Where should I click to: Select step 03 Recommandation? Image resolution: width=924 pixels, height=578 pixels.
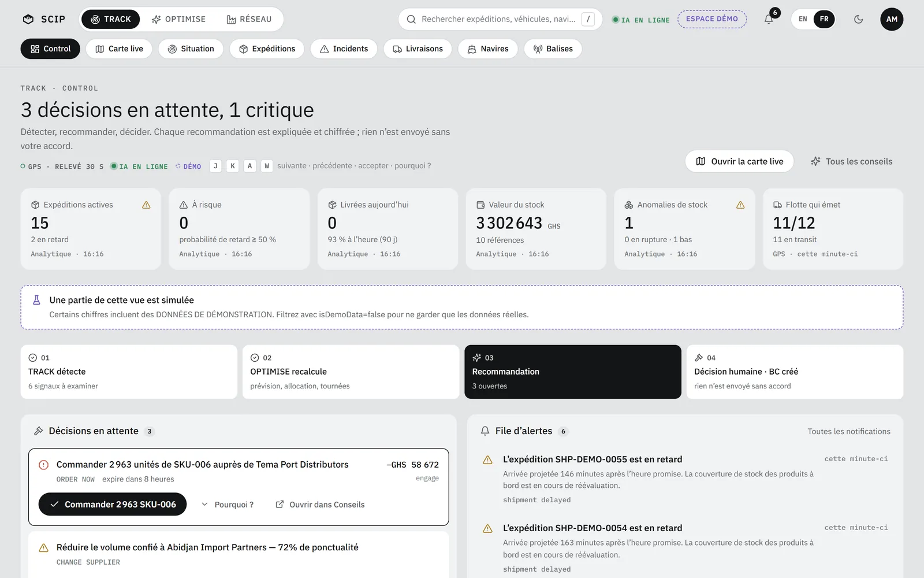click(573, 372)
